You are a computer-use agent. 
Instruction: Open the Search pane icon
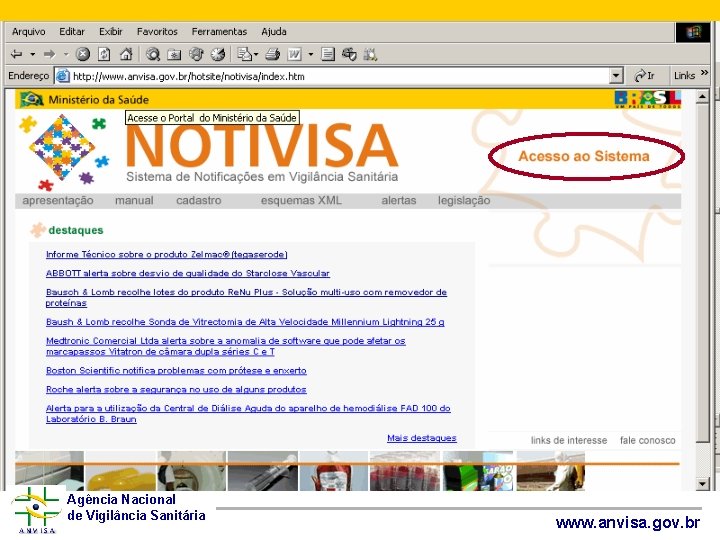click(x=153, y=55)
